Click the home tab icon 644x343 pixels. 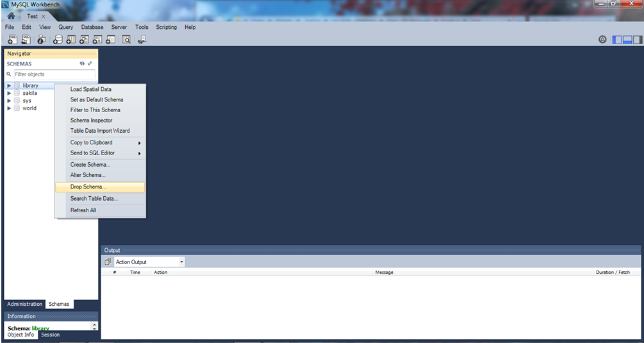pos(11,16)
